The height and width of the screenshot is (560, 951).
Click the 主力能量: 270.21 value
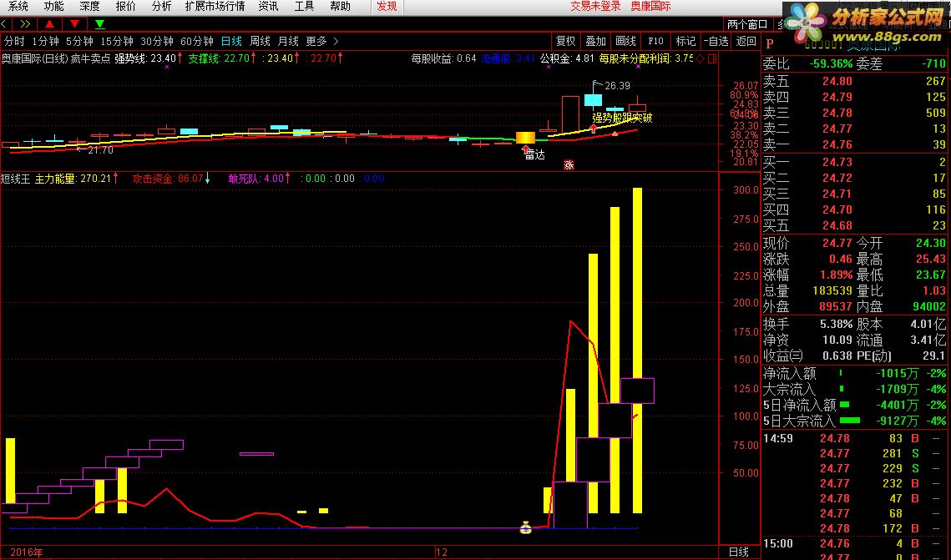point(73,179)
